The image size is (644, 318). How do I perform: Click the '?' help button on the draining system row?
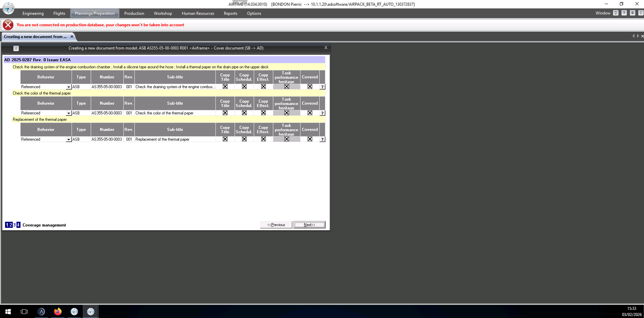click(x=322, y=87)
